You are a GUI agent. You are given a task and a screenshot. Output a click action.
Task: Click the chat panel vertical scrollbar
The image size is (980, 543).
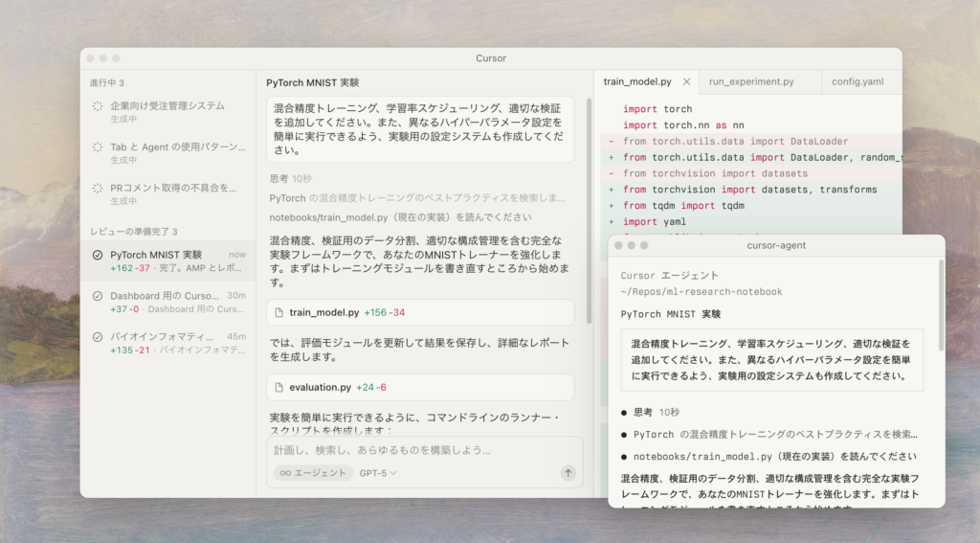(x=588, y=211)
